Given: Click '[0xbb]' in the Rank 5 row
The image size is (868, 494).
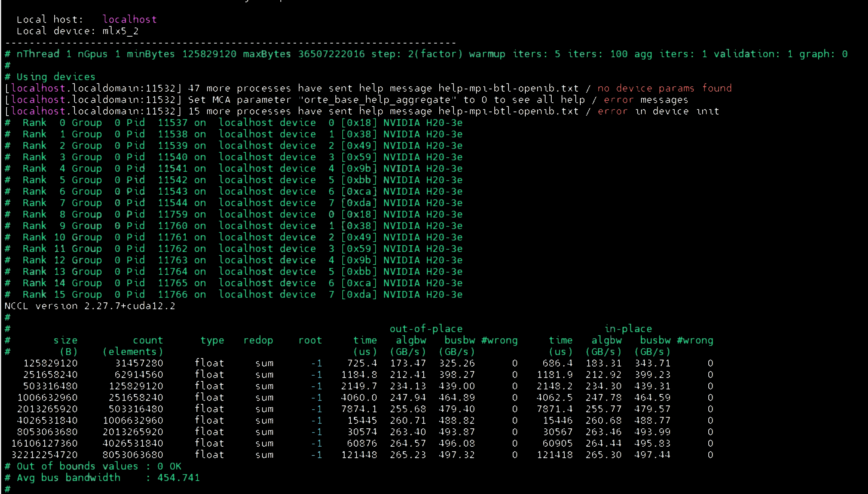Looking at the screenshot, I should click(359, 180).
